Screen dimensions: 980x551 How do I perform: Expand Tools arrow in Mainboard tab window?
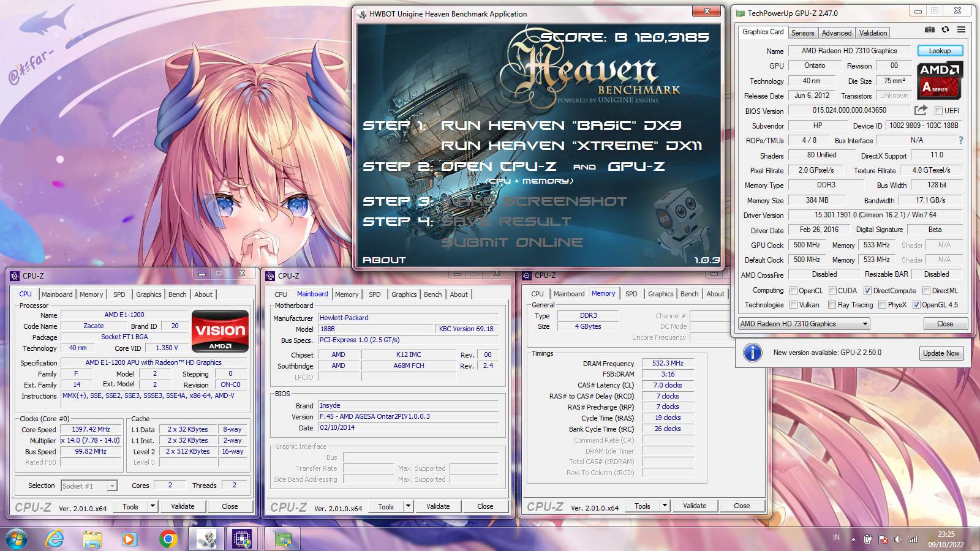click(408, 506)
